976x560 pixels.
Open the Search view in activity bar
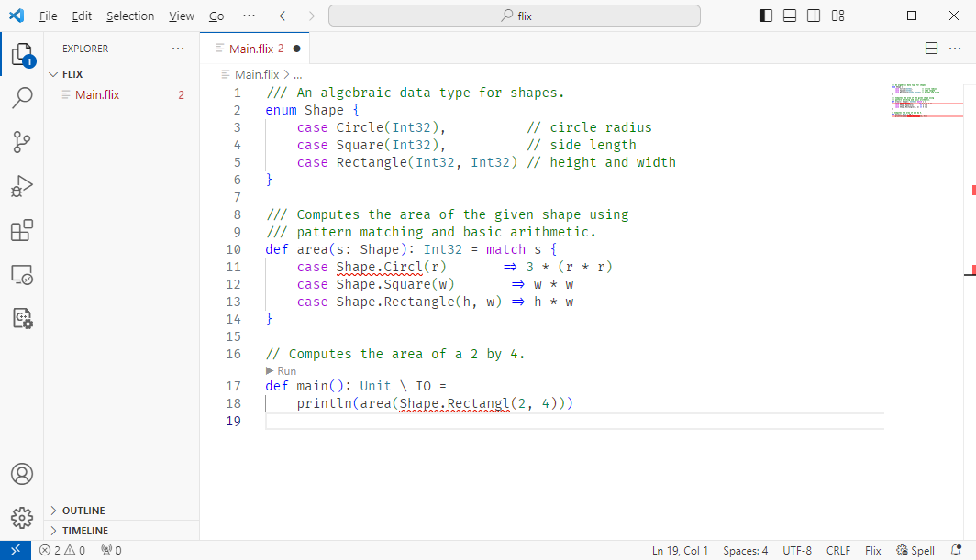point(22,98)
